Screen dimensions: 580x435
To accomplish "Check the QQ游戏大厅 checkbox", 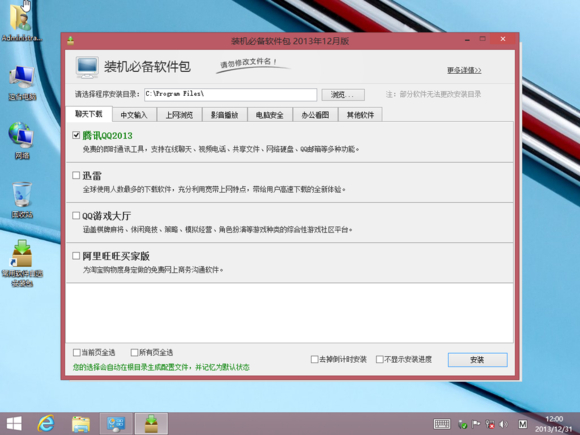I will coord(76,215).
